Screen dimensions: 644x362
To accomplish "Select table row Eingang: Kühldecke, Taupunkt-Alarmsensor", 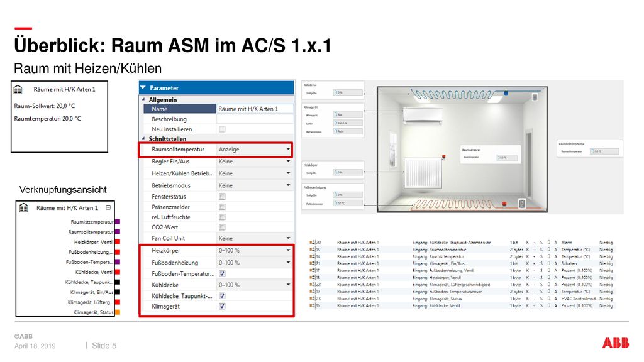I will [x=461, y=243].
